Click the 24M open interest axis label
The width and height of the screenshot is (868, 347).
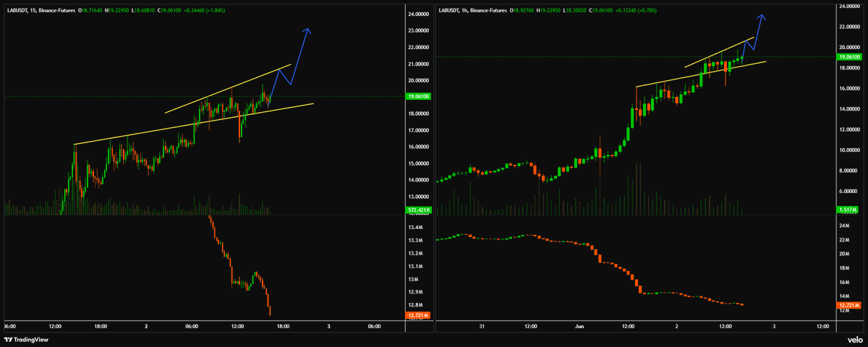(x=843, y=226)
